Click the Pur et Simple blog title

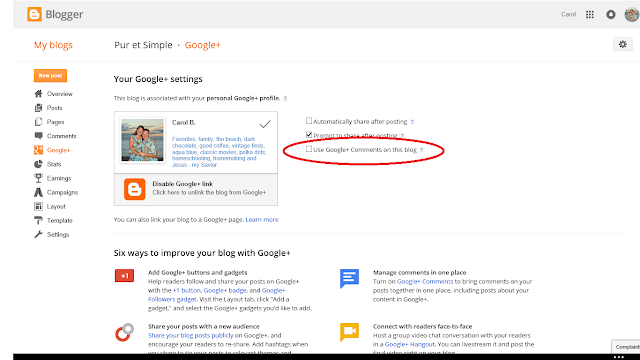click(143, 45)
